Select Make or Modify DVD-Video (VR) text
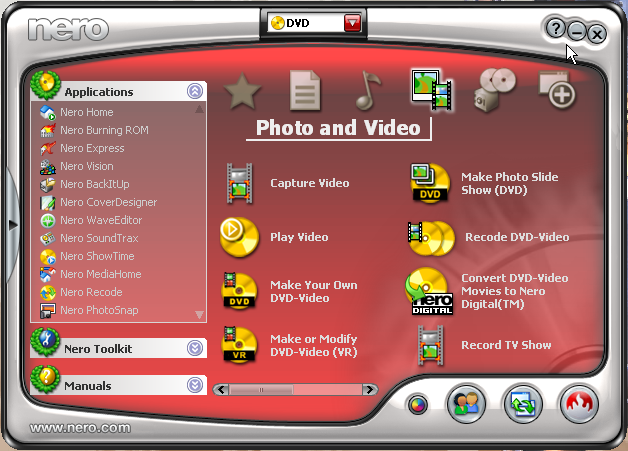Image resolution: width=628 pixels, height=451 pixels. pyautogui.click(x=314, y=345)
